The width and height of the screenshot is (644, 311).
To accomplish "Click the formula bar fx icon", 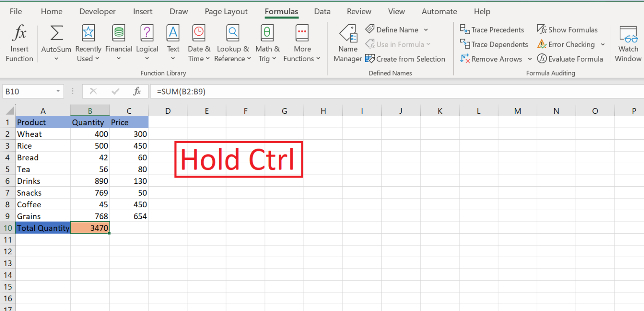I will (x=137, y=91).
